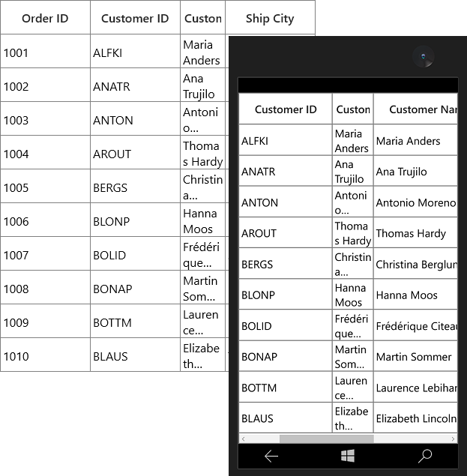This screenshot has width=467, height=476.
Task: Select AROUT cell in desktop grid
Action: (135, 152)
